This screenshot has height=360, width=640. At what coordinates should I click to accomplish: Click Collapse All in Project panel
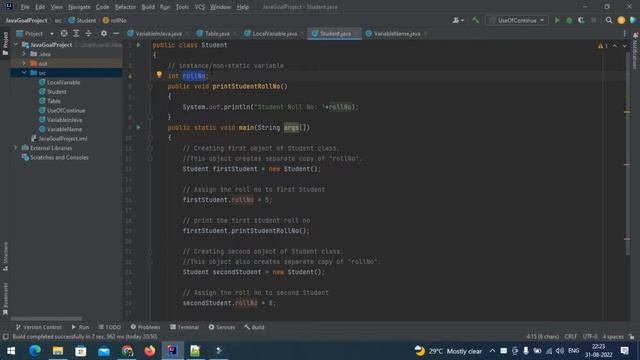coord(89,33)
